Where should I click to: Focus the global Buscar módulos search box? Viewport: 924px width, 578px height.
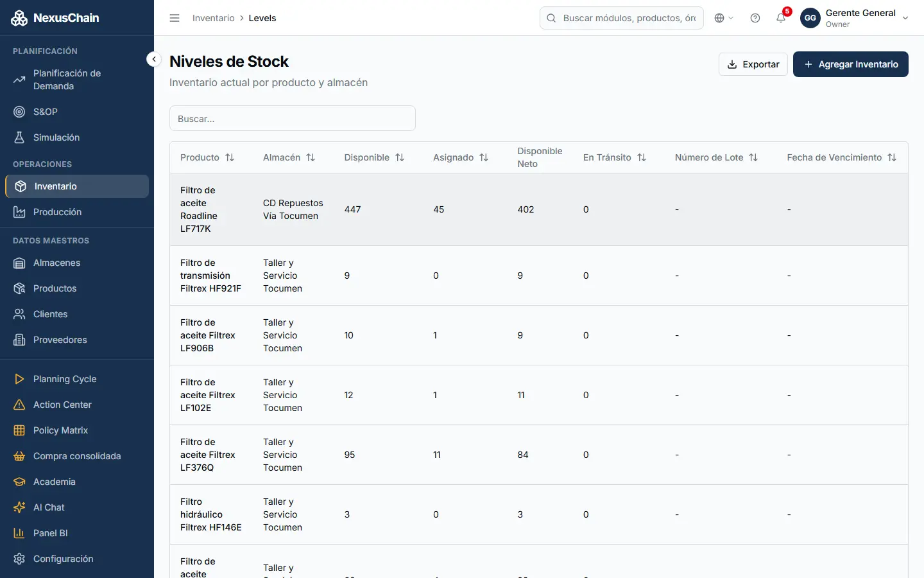click(x=622, y=18)
